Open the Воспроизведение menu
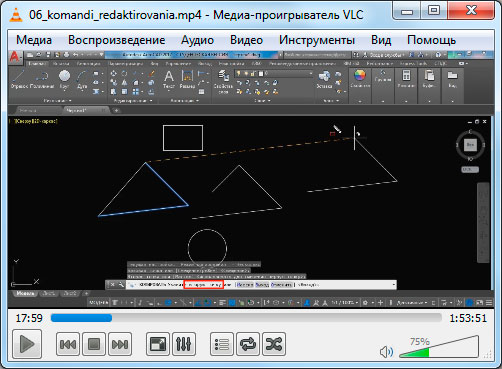The width and height of the screenshot is (502, 369). (x=117, y=40)
